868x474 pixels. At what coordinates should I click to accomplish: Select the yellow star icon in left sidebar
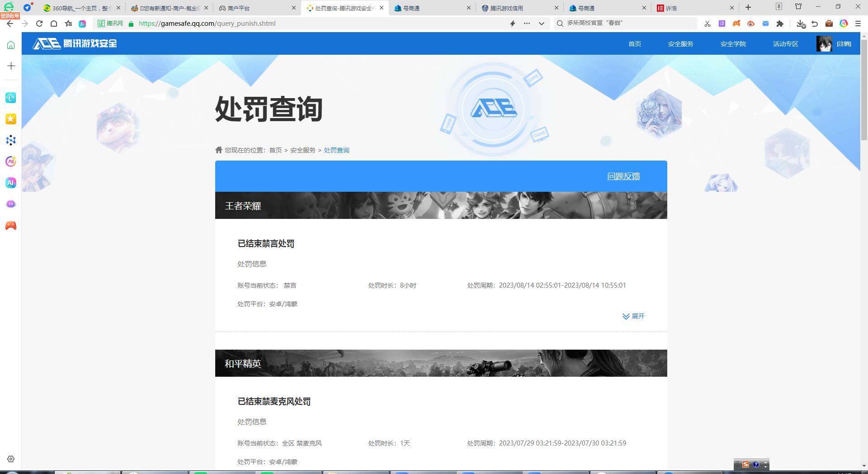tap(10, 119)
